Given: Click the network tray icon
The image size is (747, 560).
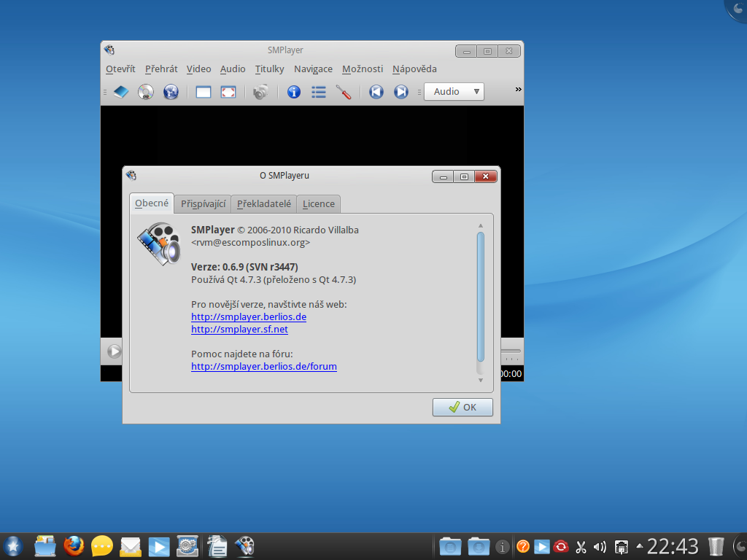Looking at the screenshot, I should click(622, 547).
